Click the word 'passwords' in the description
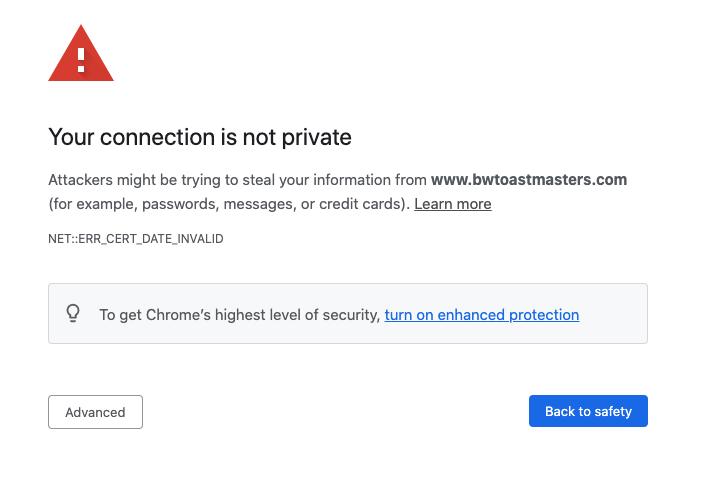 180,204
